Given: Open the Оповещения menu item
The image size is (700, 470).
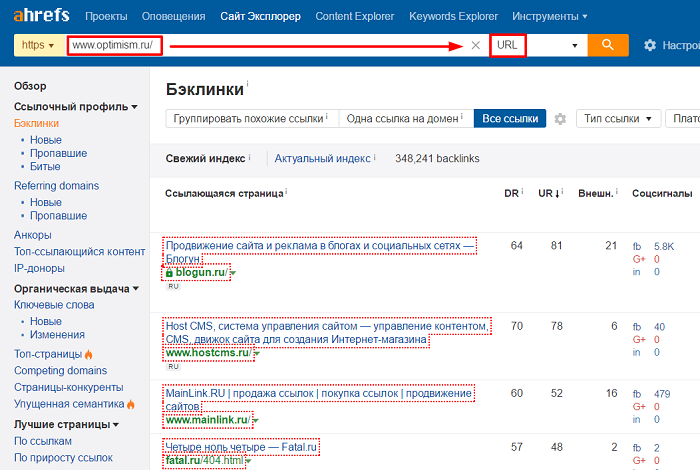Looking at the screenshot, I should tap(174, 17).
